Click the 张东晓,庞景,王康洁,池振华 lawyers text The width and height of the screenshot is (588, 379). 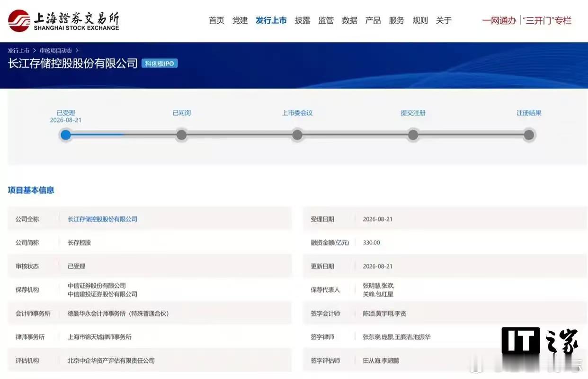point(397,337)
